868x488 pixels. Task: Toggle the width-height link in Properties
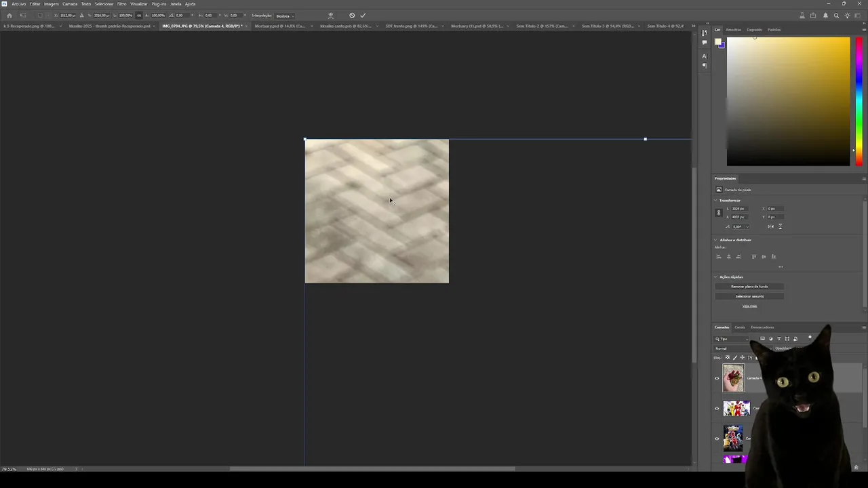(x=719, y=213)
